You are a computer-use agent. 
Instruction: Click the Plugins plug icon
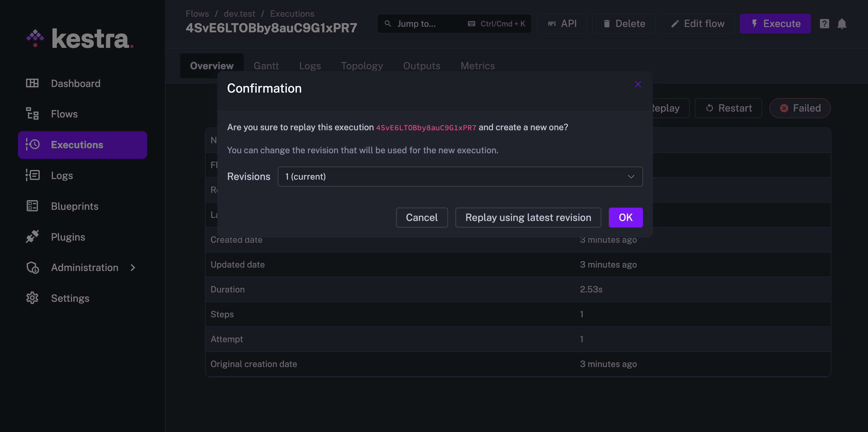point(32,237)
